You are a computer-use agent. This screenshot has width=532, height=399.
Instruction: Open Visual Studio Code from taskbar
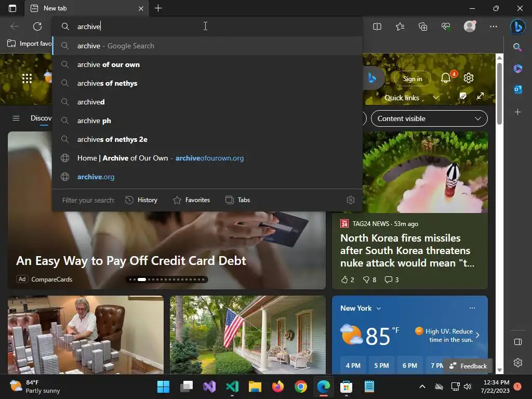pyautogui.click(x=232, y=387)
